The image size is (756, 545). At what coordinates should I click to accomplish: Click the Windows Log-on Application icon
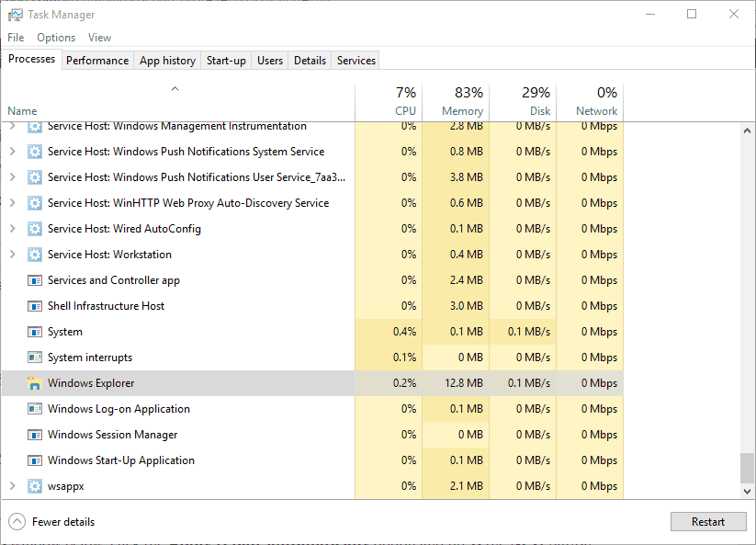tap(35, 409)
